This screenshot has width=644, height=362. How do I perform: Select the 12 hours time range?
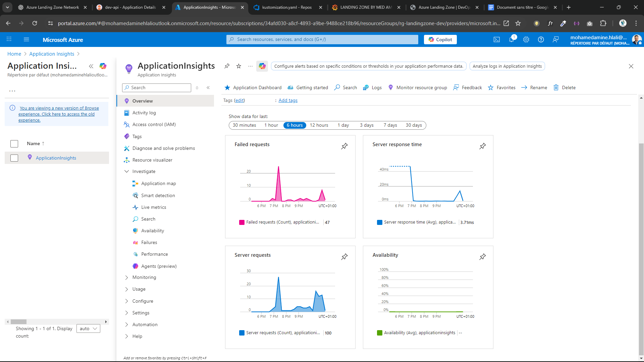319,125
